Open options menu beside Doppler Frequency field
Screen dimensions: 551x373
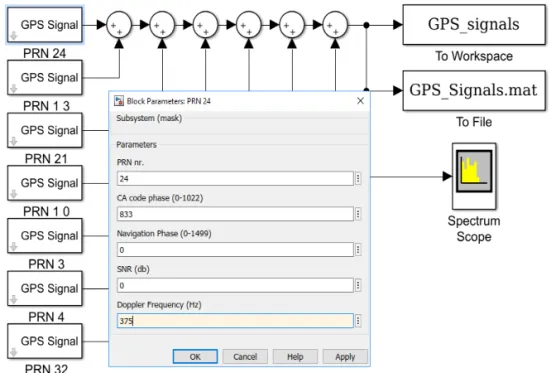(x=358, y=321)
